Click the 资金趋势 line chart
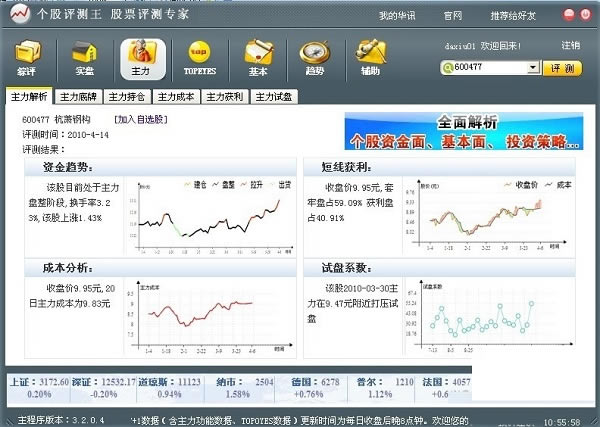This screenshot has width=600, height=427. [x=210, y=217]
